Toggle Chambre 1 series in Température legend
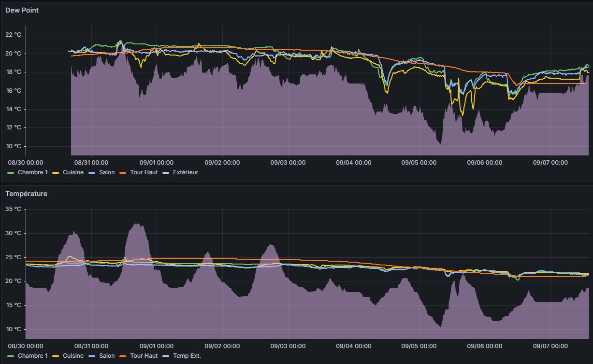 (32, 356)
